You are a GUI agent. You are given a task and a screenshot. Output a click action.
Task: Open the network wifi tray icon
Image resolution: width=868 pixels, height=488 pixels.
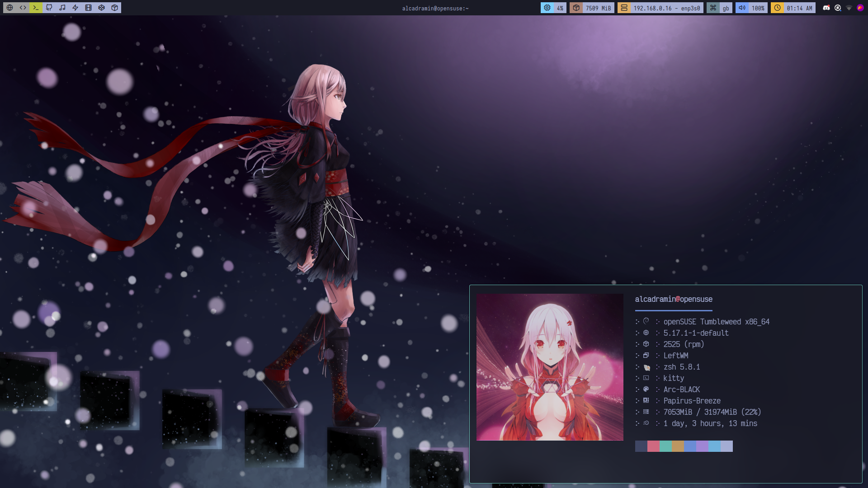tap(849, 8)
